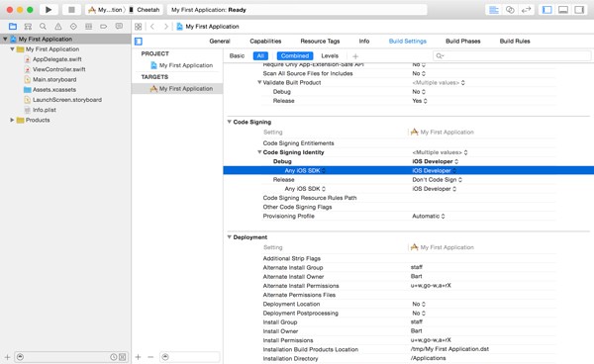Image resolution: width=594 pixels, height=364 pixels.
Task: Select My First Application under PROJECT
Action: click(x=186, y=65)
